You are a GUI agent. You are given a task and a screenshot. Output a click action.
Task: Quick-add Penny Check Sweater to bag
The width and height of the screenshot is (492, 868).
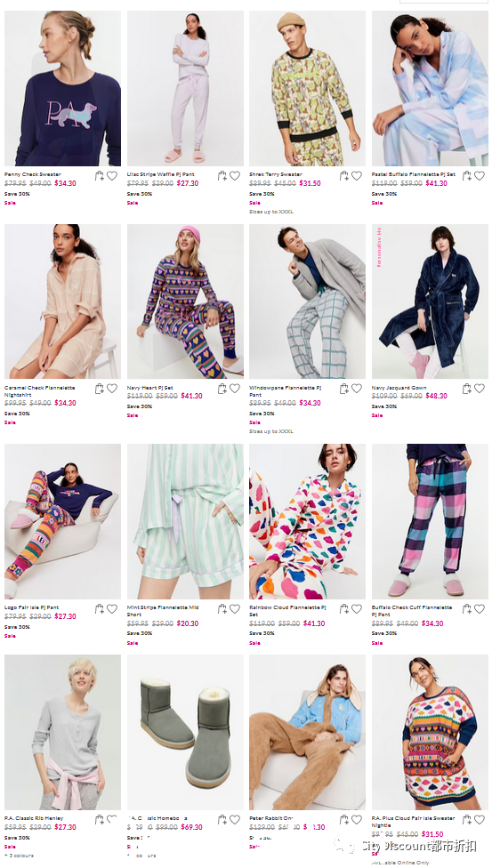100,176
